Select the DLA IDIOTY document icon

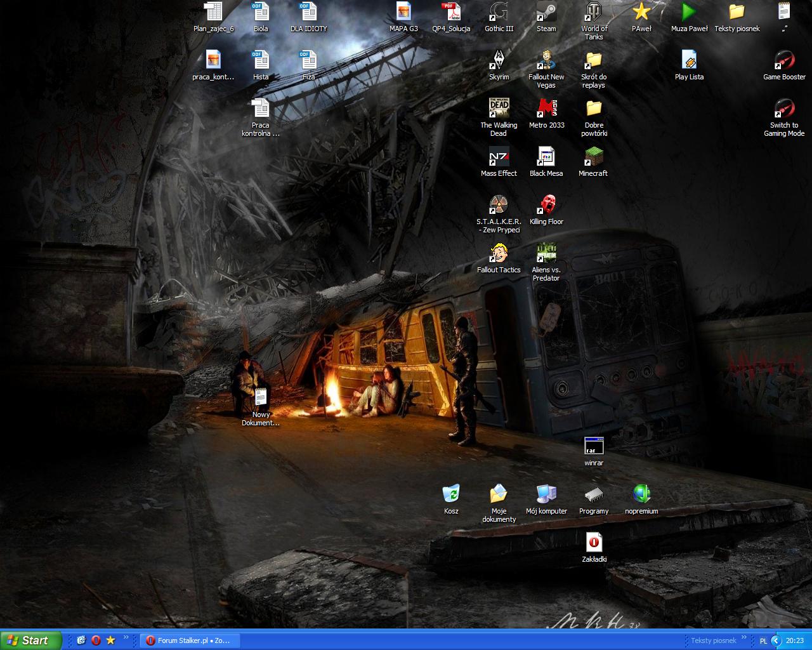[x=308, y=12]
